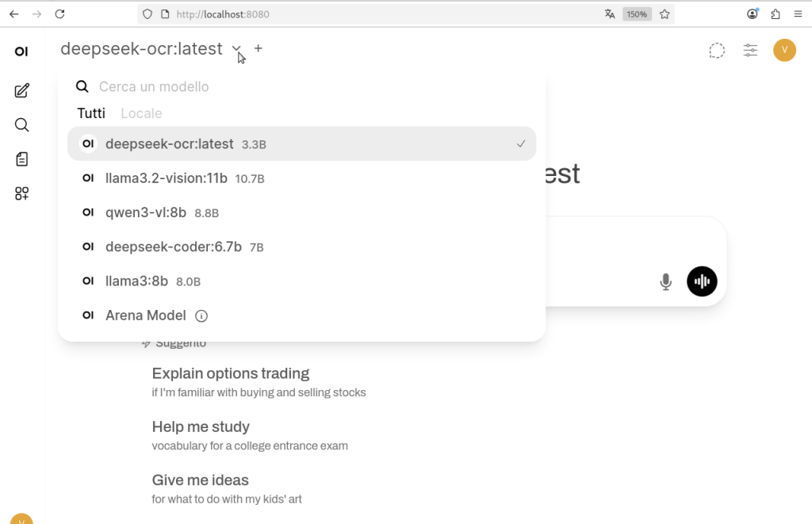Open user avatar menu at top right
The height and width of the screenshot is (524, 812).
(784, 51)
